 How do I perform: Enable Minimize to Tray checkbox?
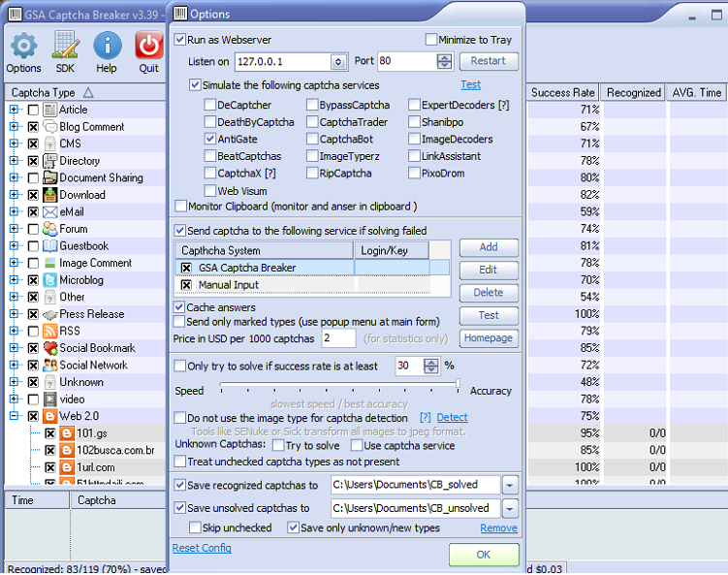430,40
